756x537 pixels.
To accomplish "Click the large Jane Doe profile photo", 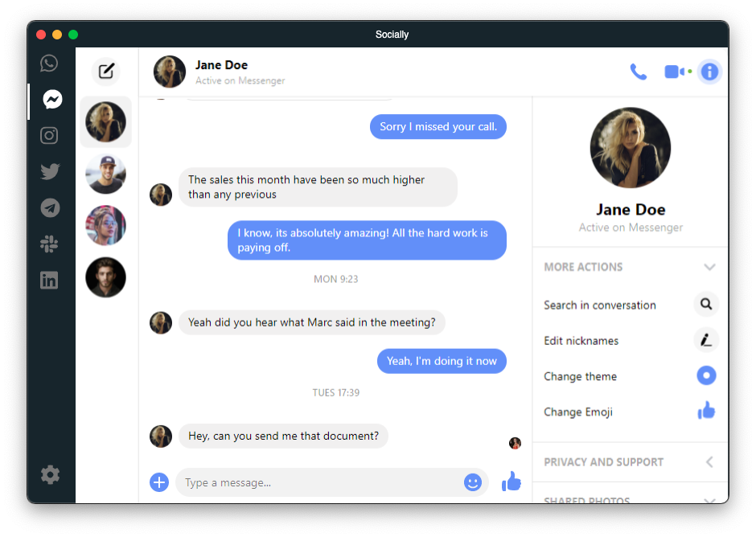I will tap(631, 147).
